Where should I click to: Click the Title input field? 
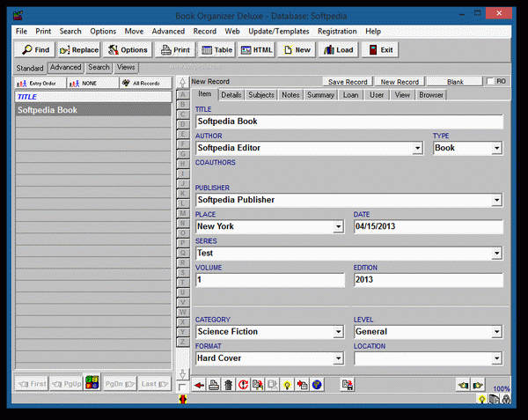(348, 122)
